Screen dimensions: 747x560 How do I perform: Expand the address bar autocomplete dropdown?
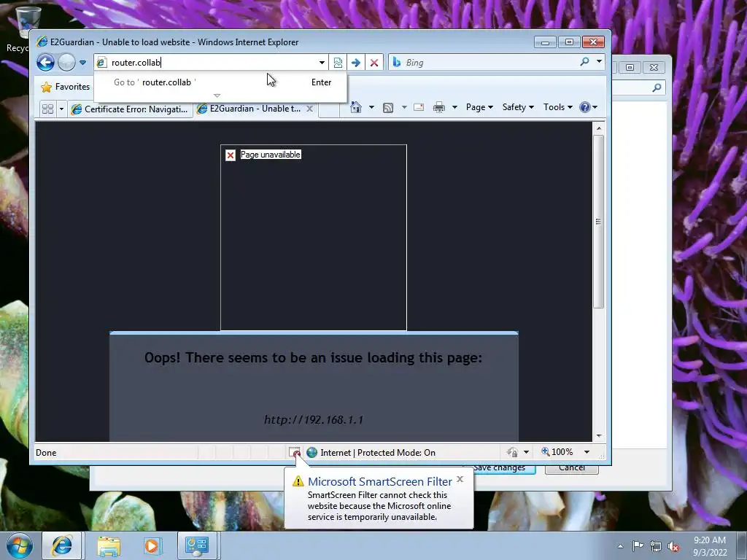pos(322,63)
